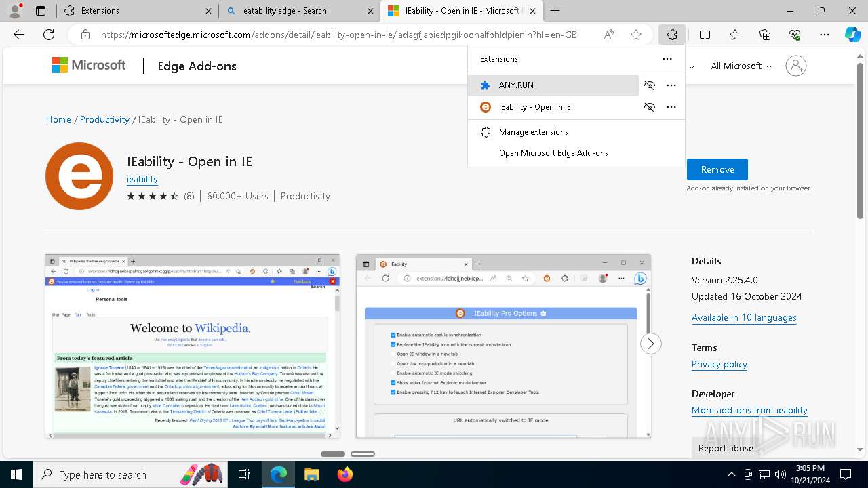868x488 pixels.
Task: Open Browser essentials icon
Action: coord(795,35)
